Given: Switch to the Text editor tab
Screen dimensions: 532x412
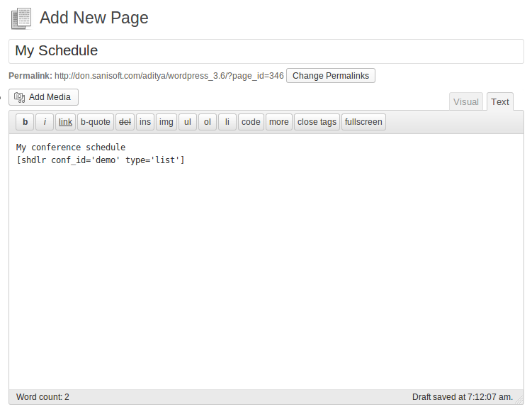Looking at the screenshot, I should pos(499,101).
